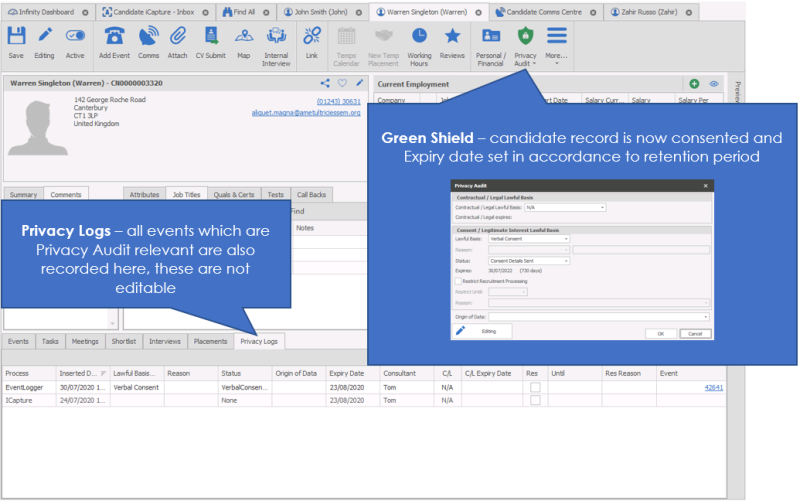
Task: Click the Internal Interview icon
Action: pos(276,37)
